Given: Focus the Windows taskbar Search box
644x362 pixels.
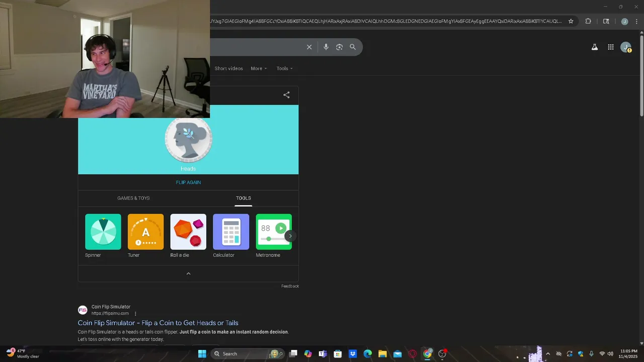Looking at the screenshot, I should click(x=247, y=353).
